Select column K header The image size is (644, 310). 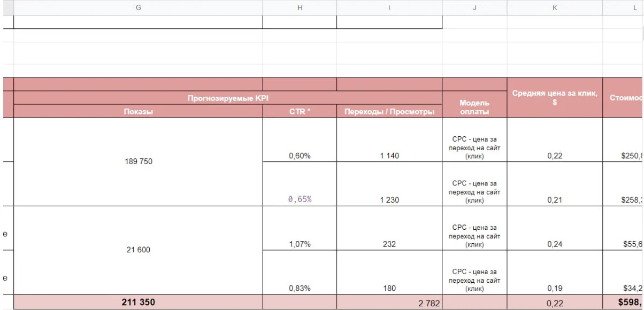pyautogui.click(x=555, y=8)
